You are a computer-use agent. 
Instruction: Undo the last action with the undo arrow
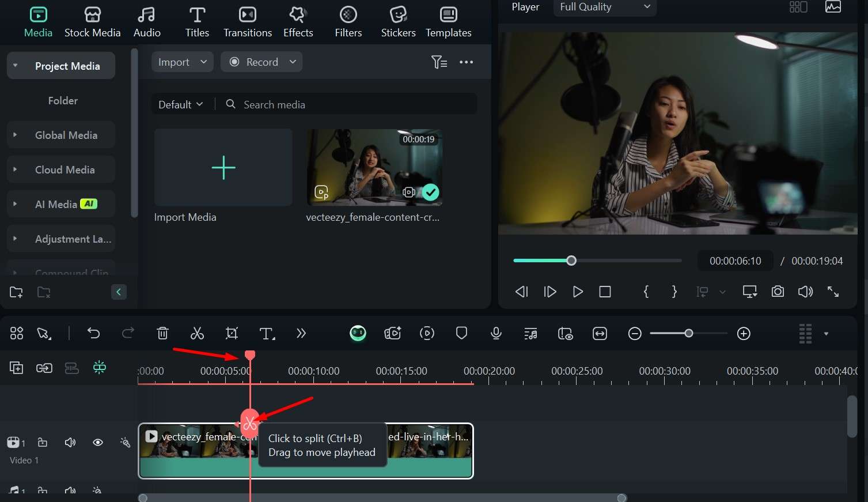pyautogui.click(x=93, y=333)
